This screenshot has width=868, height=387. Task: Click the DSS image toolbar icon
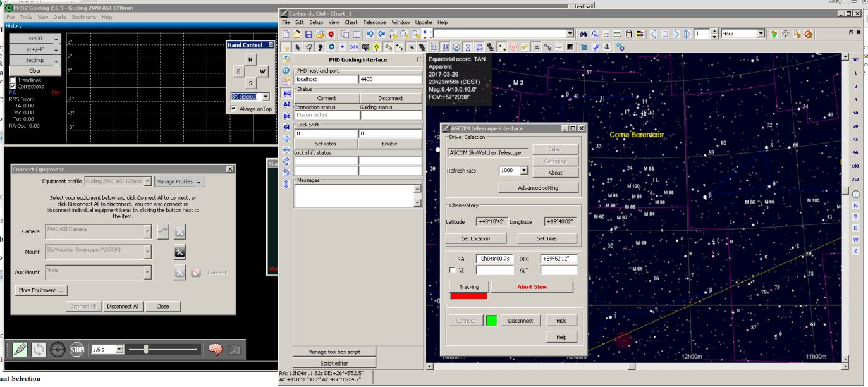coord(354,47)
